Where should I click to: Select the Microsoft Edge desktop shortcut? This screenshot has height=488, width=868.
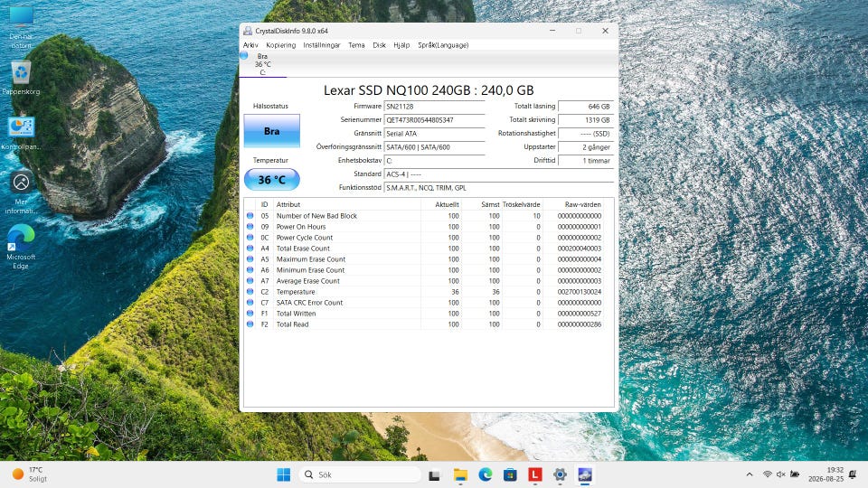coord(21,248)
